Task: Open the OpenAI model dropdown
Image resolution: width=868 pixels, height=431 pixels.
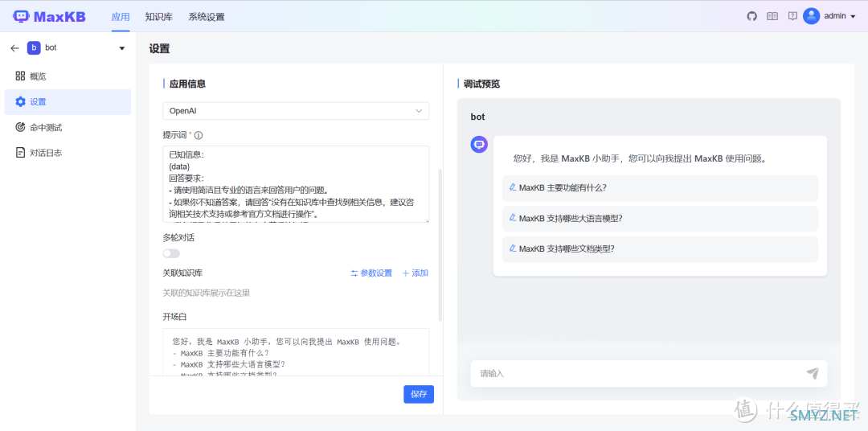Action: [x=296, y=111]
